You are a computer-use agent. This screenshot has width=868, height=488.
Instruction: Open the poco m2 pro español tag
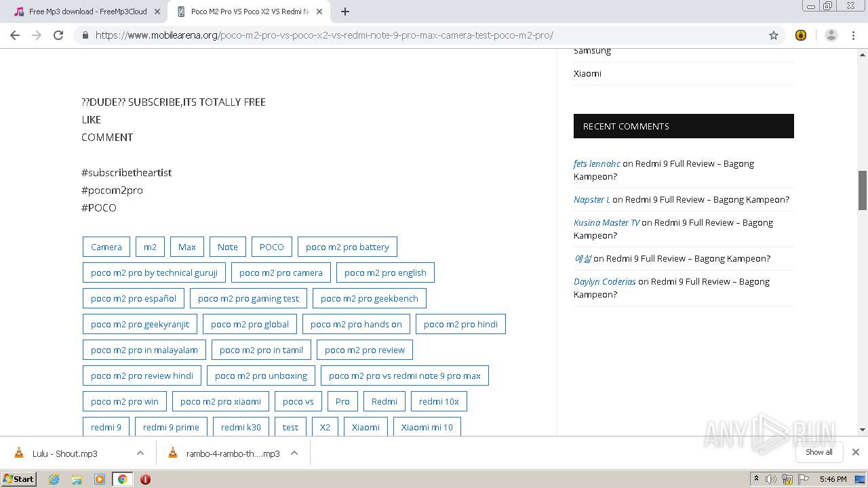[134, 298]
